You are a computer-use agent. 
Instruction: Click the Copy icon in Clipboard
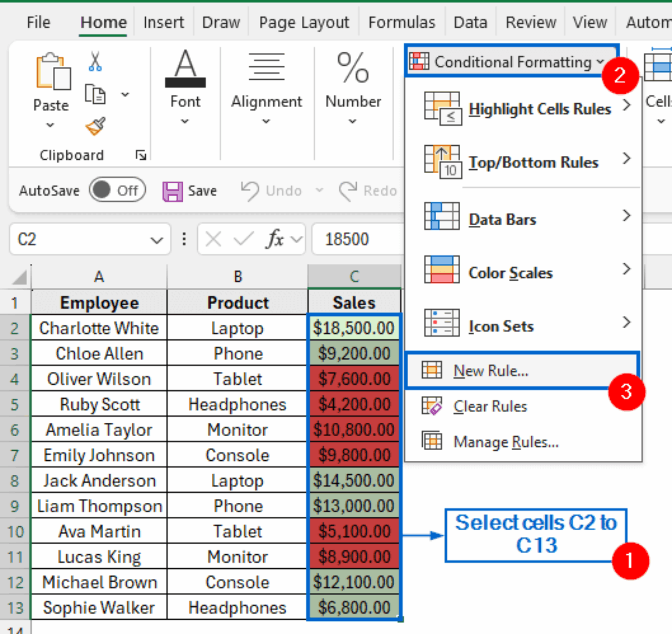[x=95, y=94]
